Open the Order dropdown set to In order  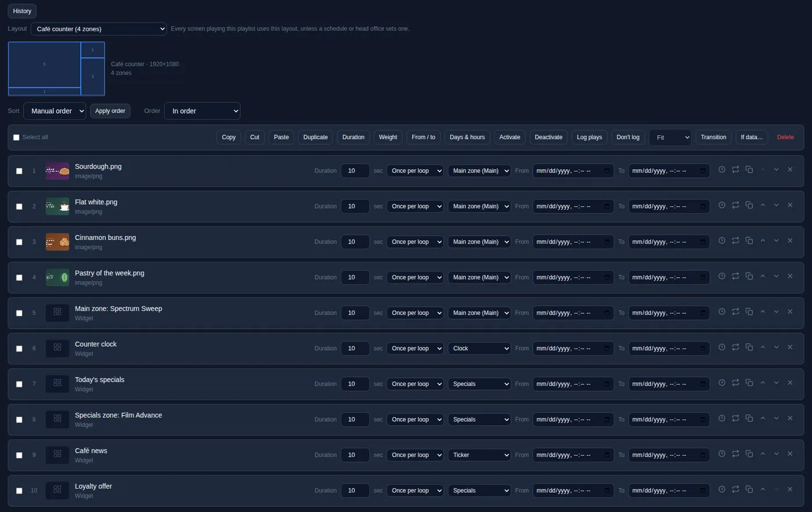[x=202, y=111]
